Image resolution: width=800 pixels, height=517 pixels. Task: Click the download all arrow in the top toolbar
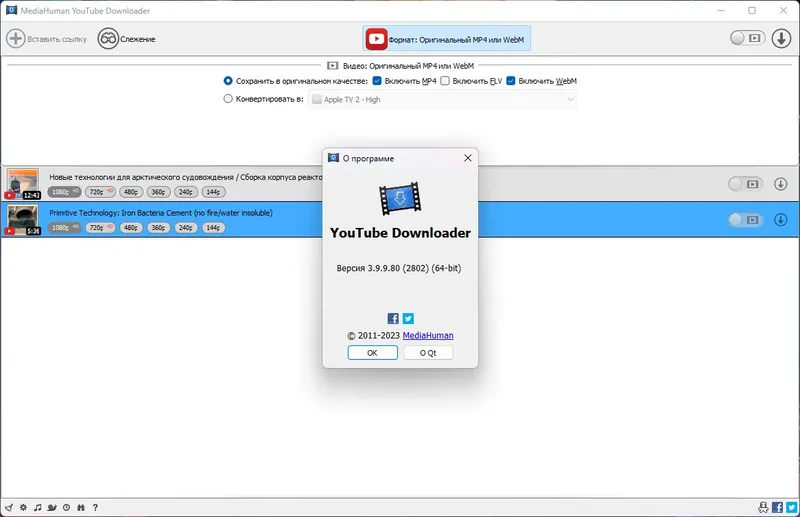pos(781,38)
